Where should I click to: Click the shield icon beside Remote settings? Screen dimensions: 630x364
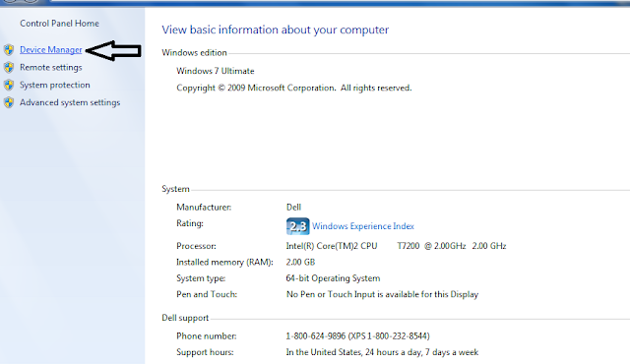(x=9, y=68)
